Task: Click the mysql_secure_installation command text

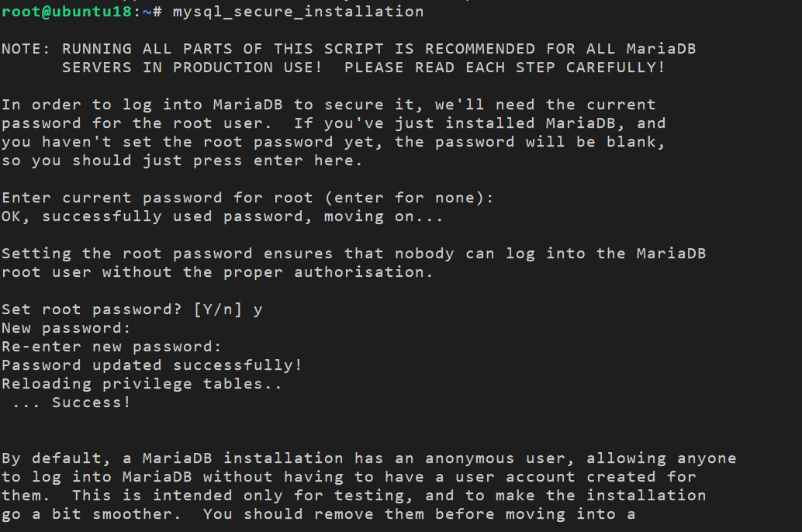Action: 298,12
